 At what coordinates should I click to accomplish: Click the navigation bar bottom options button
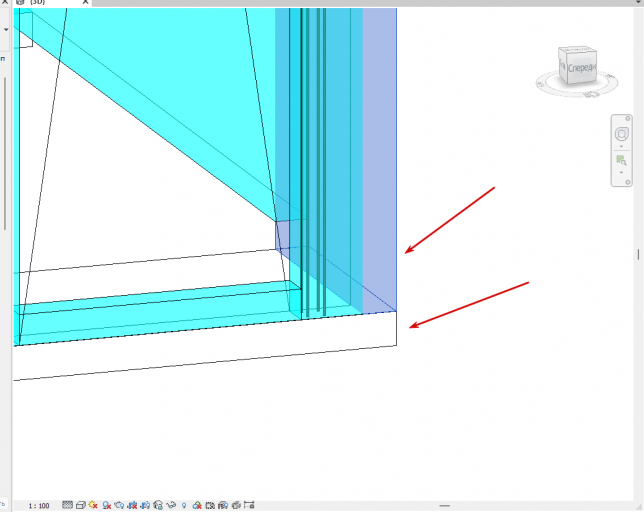click(x=628, y=182)
